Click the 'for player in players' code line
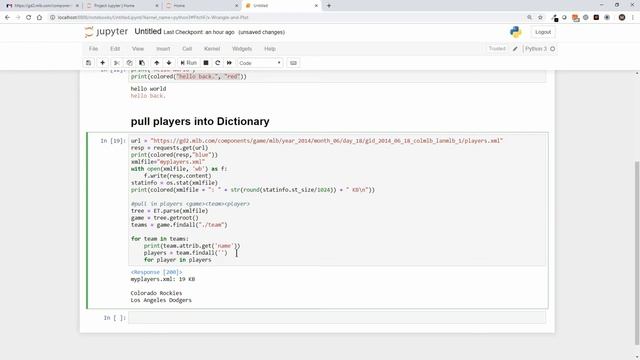Viewport: 640px width, 360px height. pos(177,260)
